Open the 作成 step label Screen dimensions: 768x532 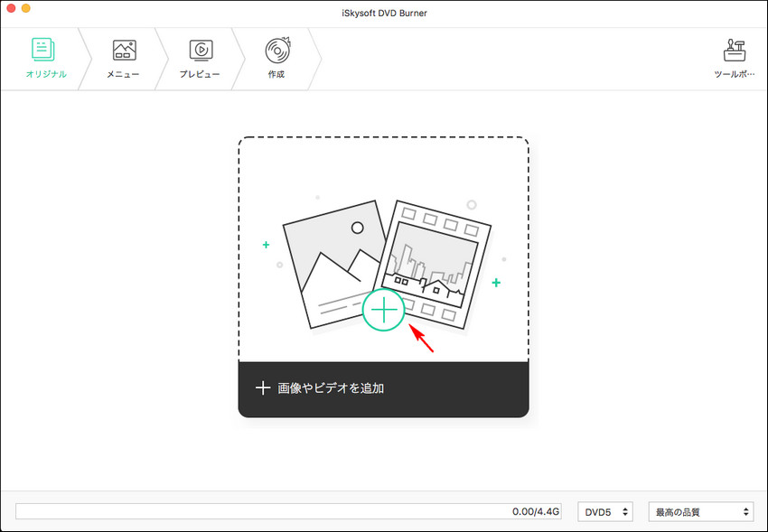tap(276, 74)
